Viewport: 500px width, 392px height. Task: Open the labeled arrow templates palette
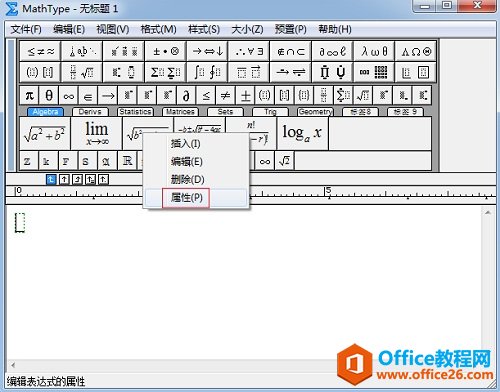click(x=291, y=72)
